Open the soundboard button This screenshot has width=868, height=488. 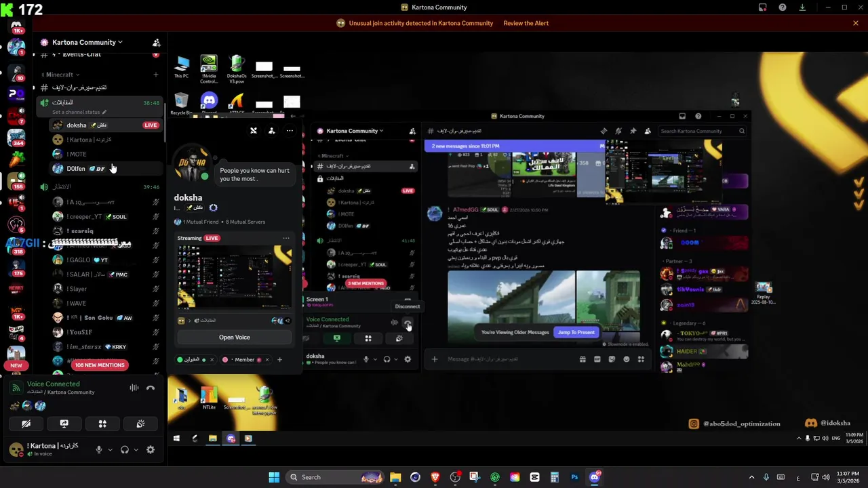point(140,424)
